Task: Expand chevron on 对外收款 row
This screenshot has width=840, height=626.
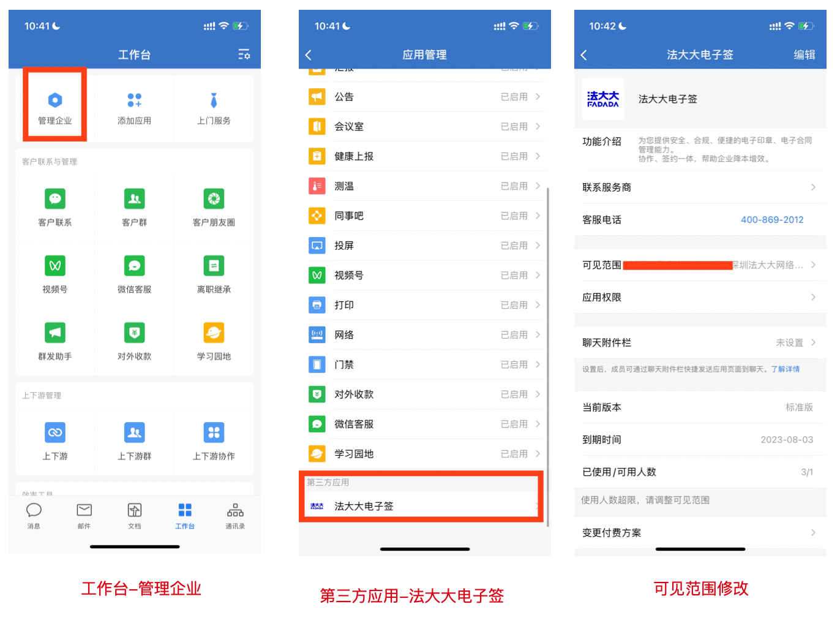Action: click(538, 394)
